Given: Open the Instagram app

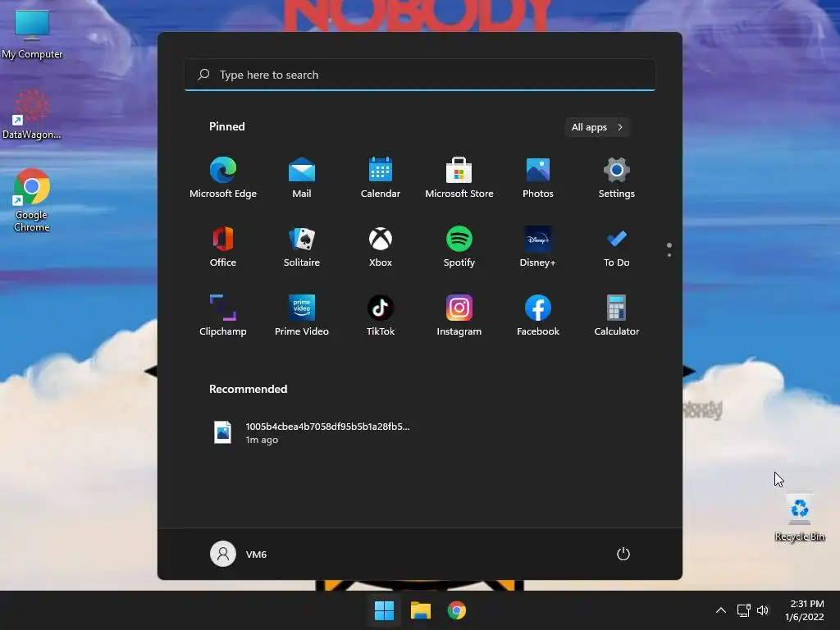Looking at the screenshot, I should (459, 316).
